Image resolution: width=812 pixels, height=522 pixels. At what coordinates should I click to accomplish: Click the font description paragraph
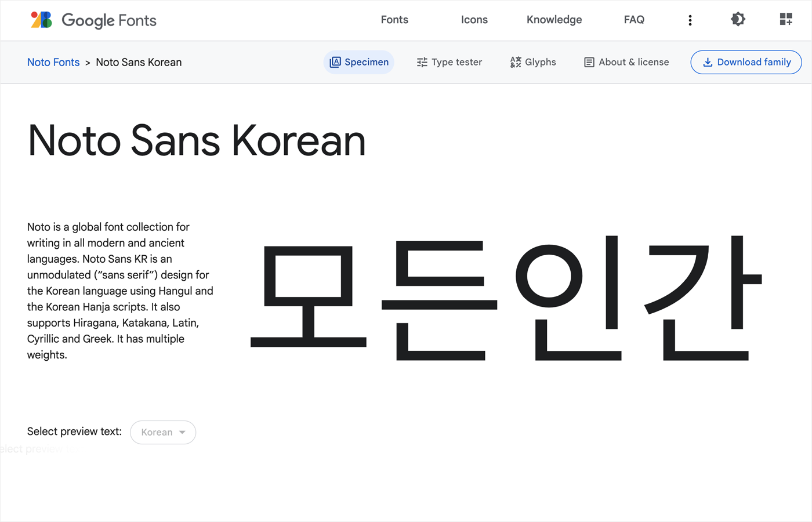tap(120, 291)
